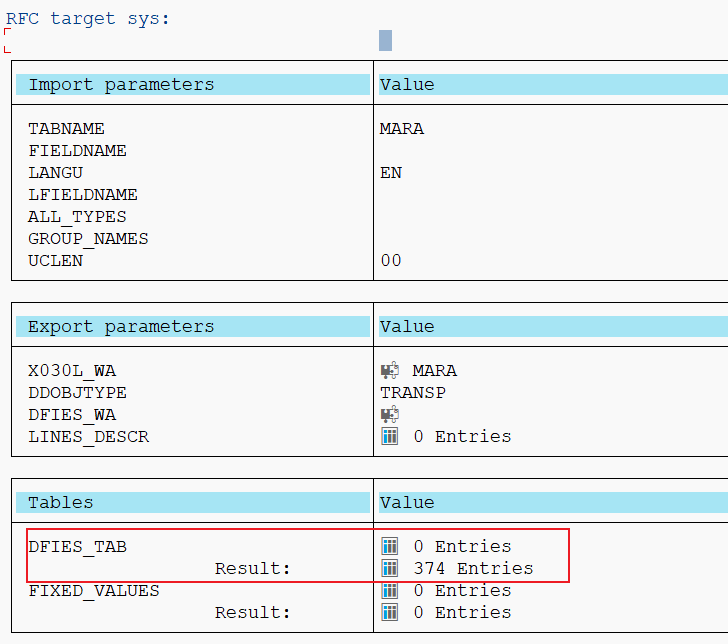Click the DFIES_WA export parameter label

[72, 414]
